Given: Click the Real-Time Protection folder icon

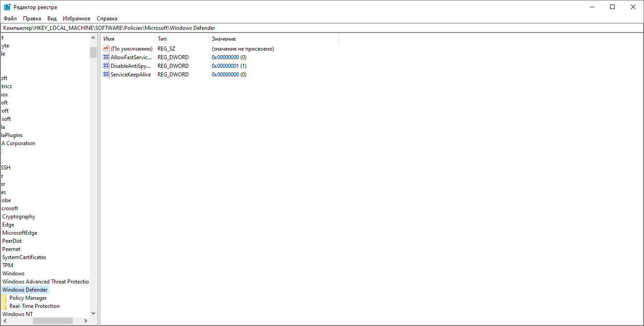Looking at the screenshot, I should click(x=4, y=306).
